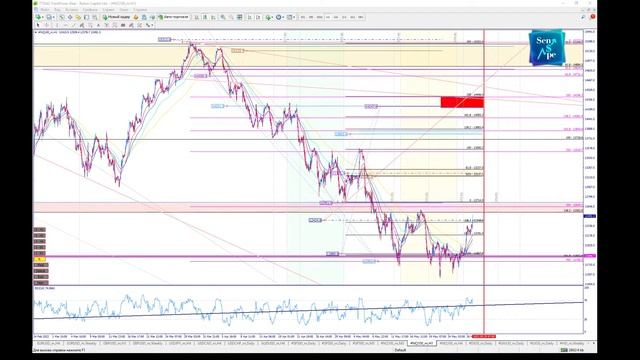Select the Text tool

tap(98, 25)
